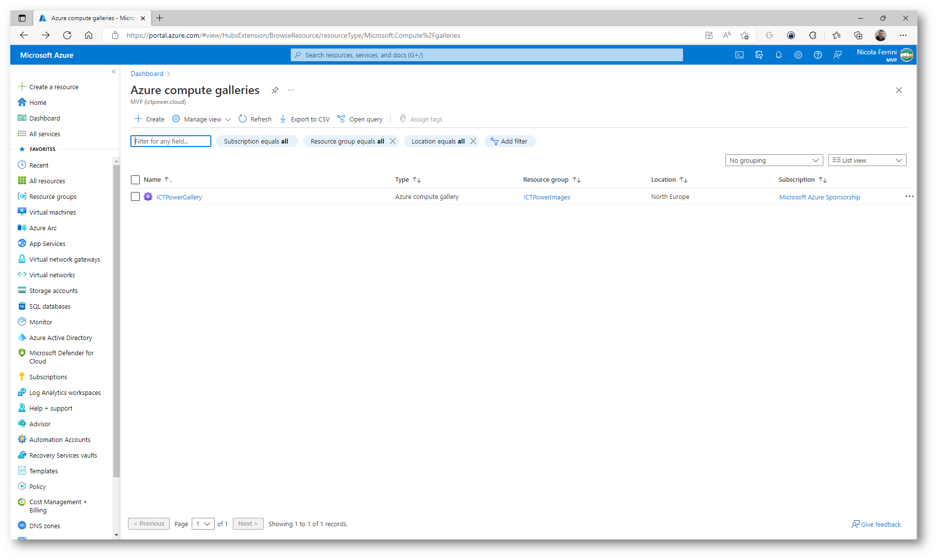
Task: Click the Subscription equals all filter pill
Action: pyautogui.click(x=256, y=141)
